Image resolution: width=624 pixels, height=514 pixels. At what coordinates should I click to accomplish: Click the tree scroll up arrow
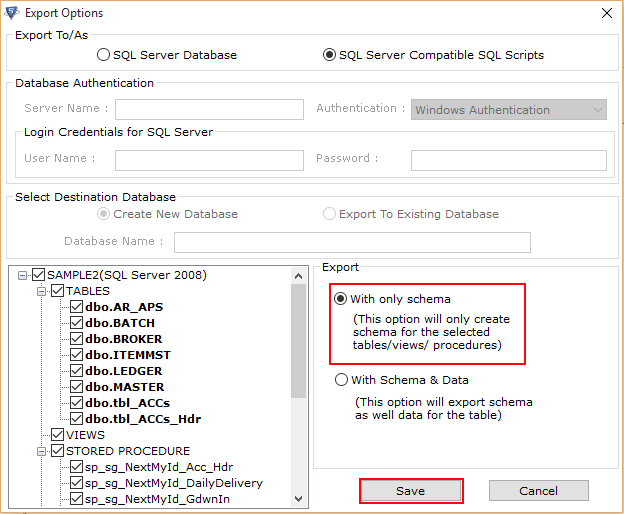point(298,276)
